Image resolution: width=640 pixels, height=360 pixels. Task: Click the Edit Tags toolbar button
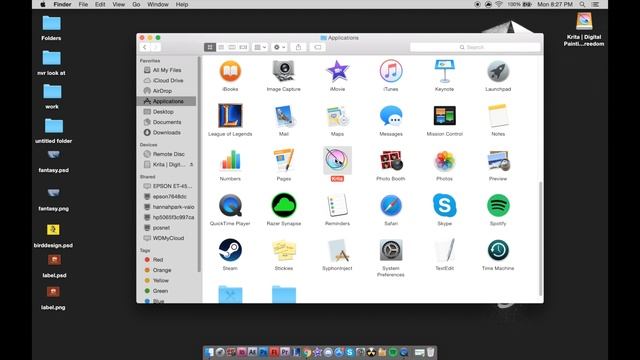pyautogui.click(x=317, y=47)
